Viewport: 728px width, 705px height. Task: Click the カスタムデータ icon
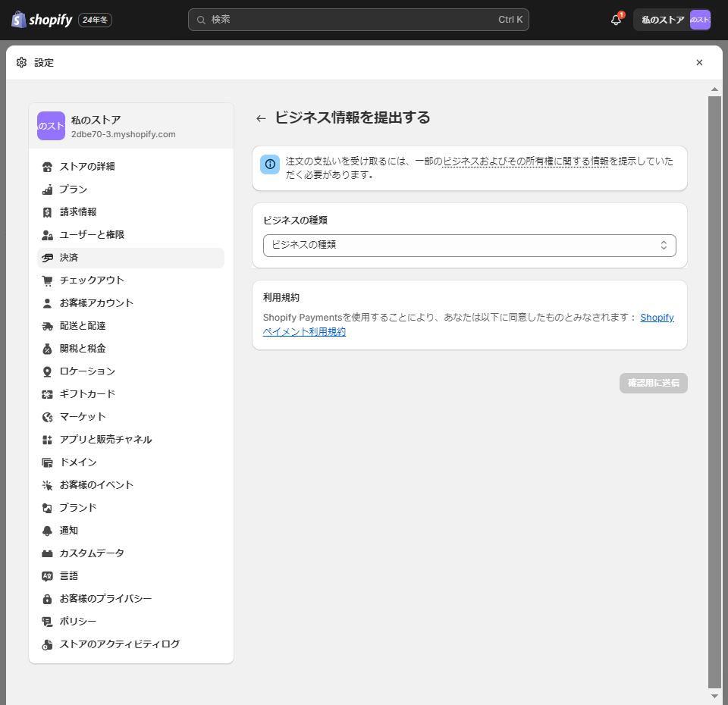tap(47, 553)
